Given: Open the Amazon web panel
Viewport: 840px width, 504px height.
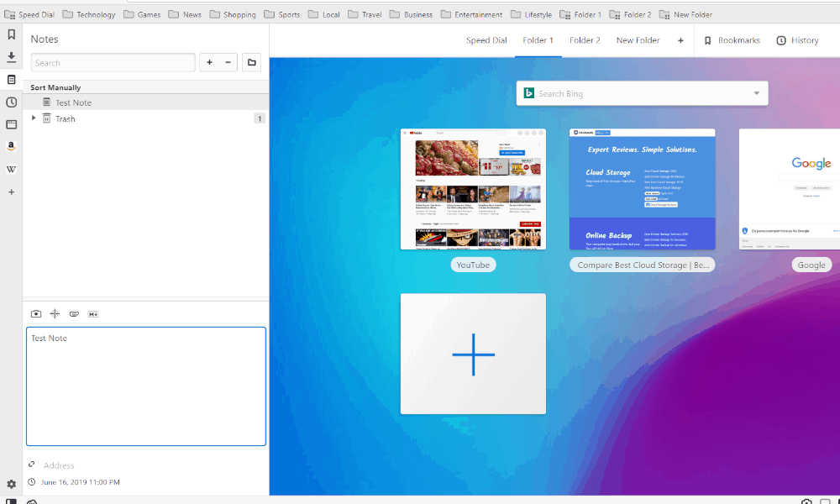Looking at the screenshot, I should pos(11,145).
